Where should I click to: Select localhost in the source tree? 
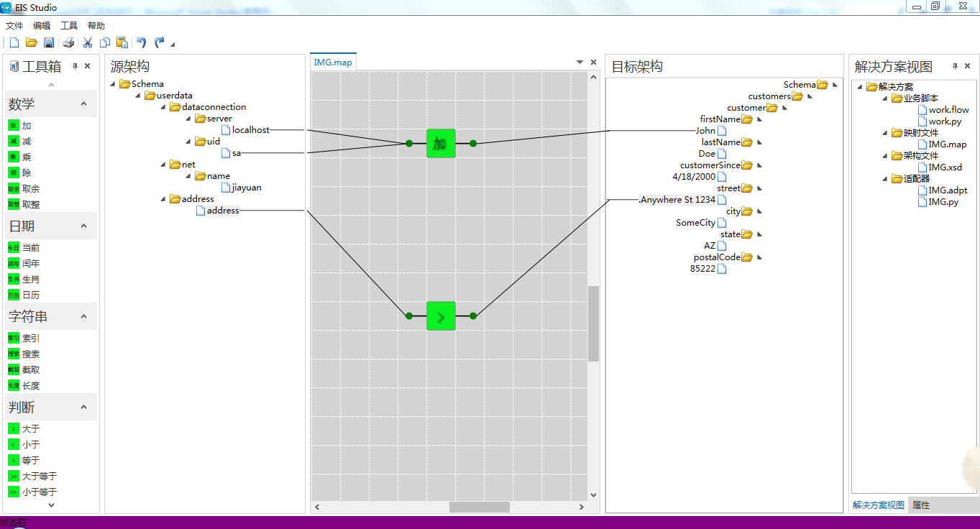pos(251,130)
